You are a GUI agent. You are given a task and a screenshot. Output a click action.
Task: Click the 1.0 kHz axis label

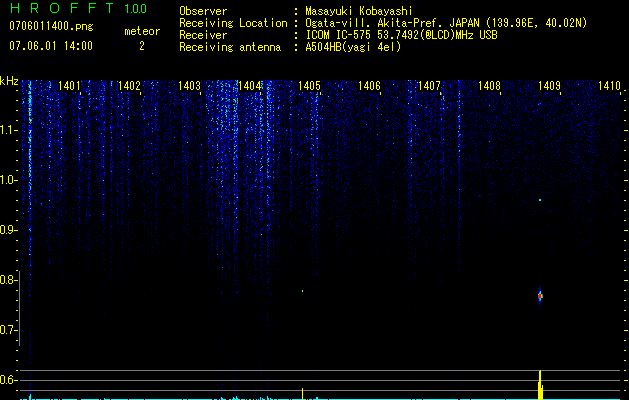(x=8, y=180)
